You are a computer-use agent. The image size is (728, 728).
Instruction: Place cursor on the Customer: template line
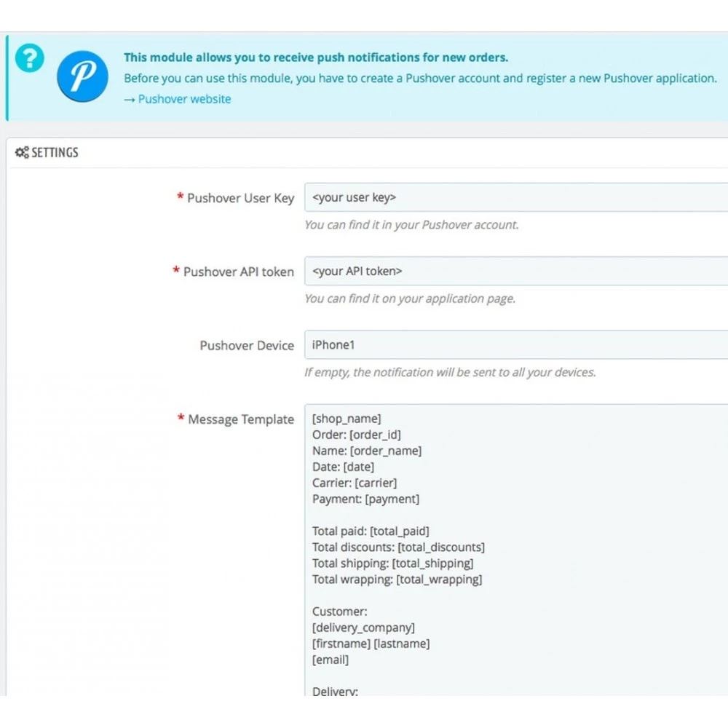point(339,612)
